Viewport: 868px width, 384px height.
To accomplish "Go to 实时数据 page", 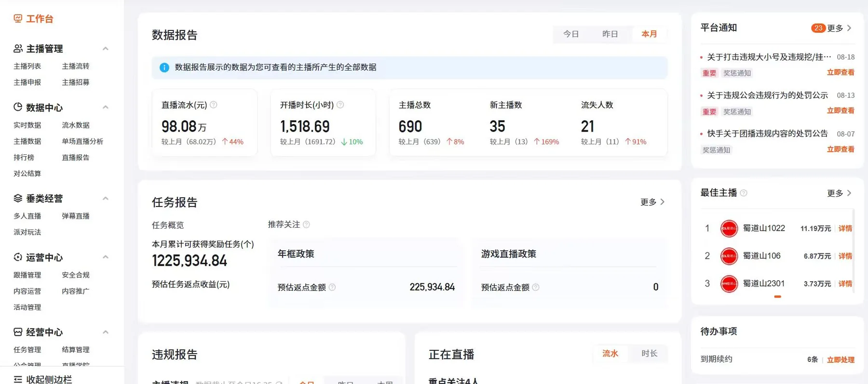I will point(27,125).
